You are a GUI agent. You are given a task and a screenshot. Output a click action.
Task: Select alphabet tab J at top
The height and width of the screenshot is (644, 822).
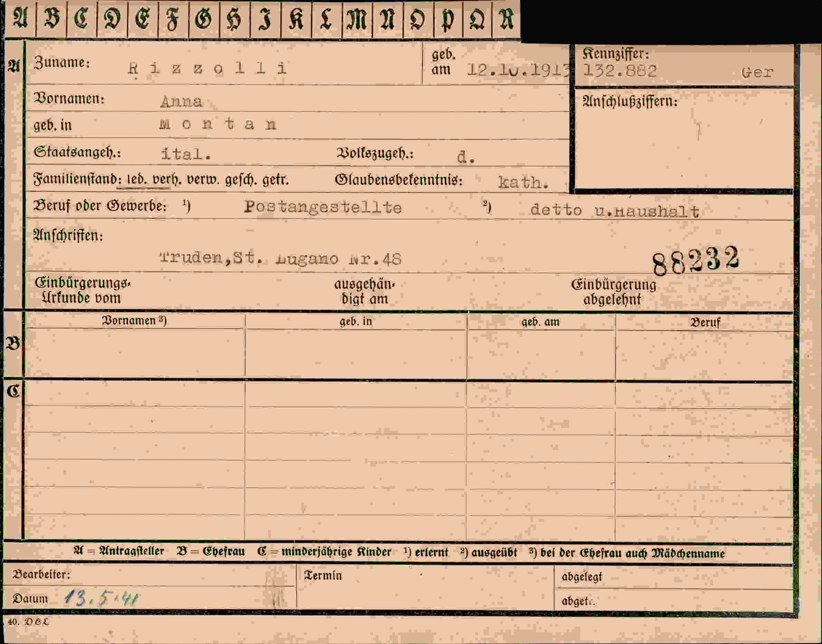coord(265,19)
